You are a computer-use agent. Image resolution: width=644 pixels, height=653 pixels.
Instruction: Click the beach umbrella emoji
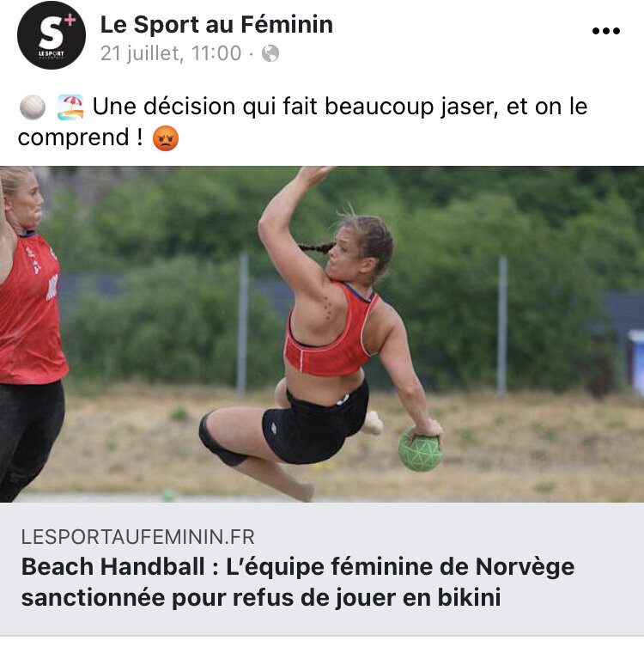70,107
